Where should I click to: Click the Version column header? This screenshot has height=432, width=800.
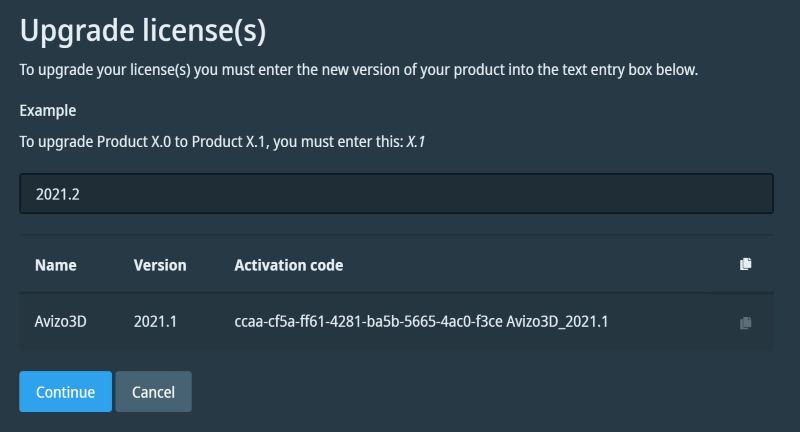point(160,265)
